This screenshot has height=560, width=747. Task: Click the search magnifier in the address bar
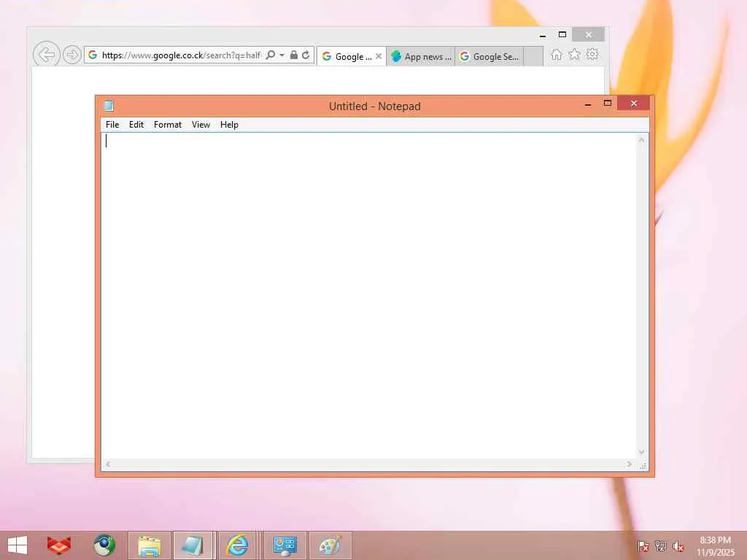(x=271, y=55)
